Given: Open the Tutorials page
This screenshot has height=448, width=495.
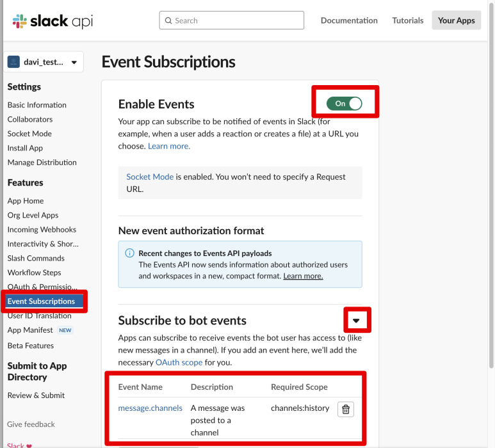Looking at the screenshot, I should (x=408, y=20).
